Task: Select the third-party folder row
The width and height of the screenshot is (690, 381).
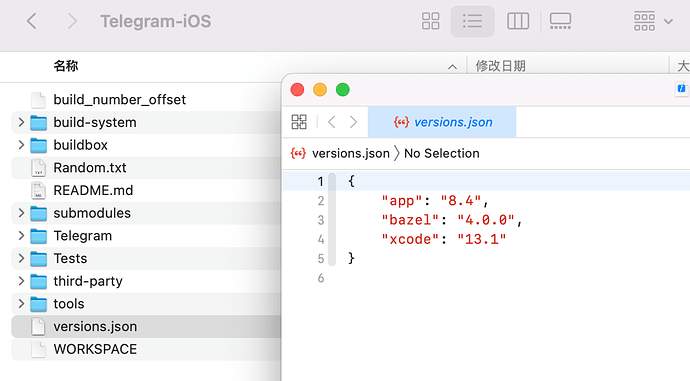Action: coord(146,281)
